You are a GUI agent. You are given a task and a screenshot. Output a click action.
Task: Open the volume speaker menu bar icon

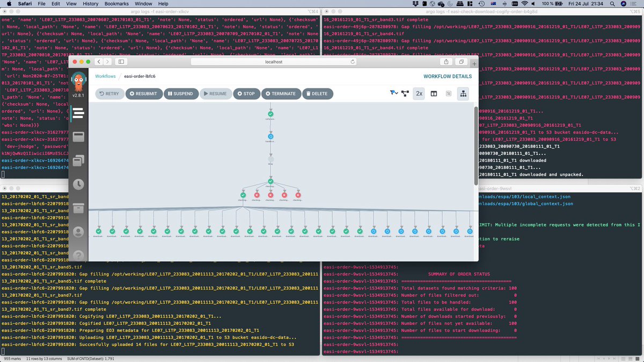coord(533,4)
